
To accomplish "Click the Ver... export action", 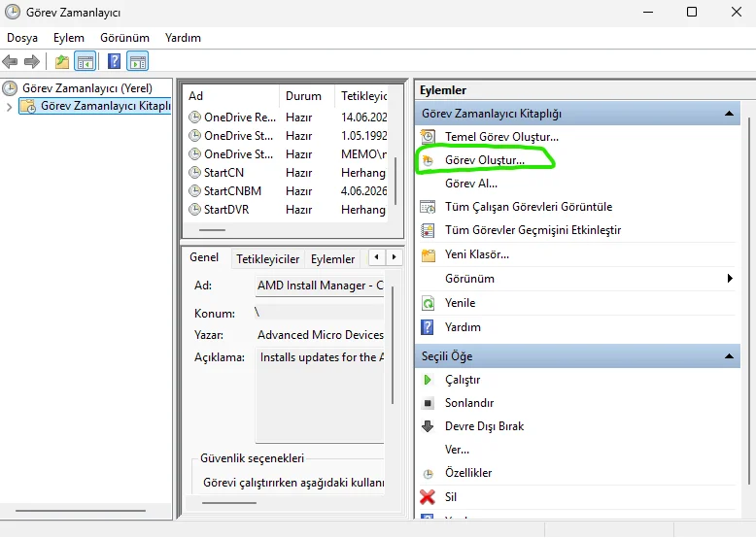I will [457, 450].
